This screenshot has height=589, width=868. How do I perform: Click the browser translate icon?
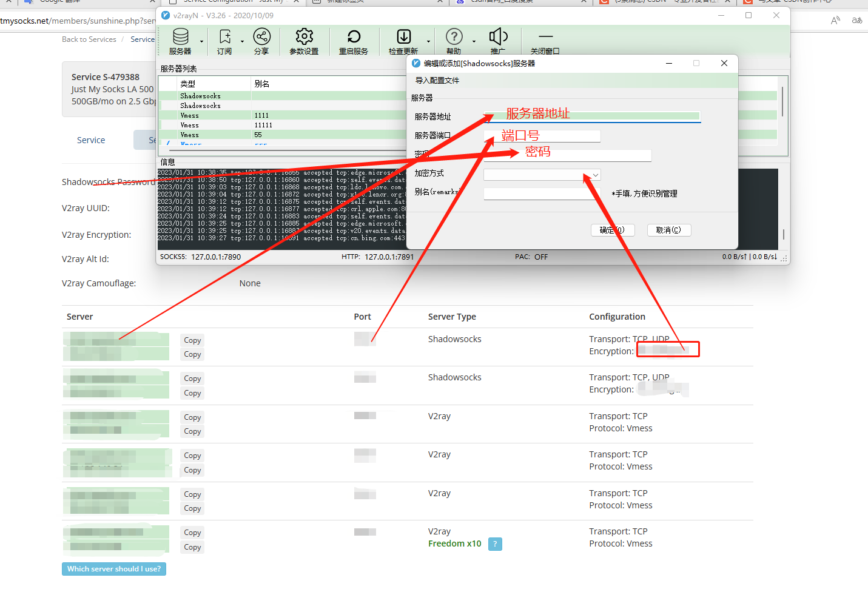pyautogui.click(x=857, y=20)
